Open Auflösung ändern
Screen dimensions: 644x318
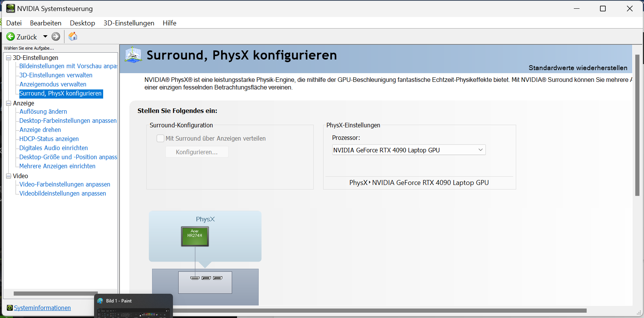pos(43,111)
